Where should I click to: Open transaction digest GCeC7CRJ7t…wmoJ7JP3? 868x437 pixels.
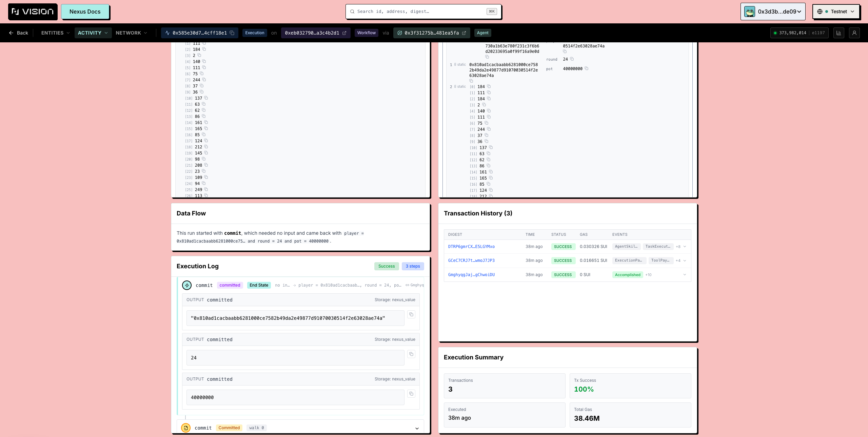(x=471, y=261)
